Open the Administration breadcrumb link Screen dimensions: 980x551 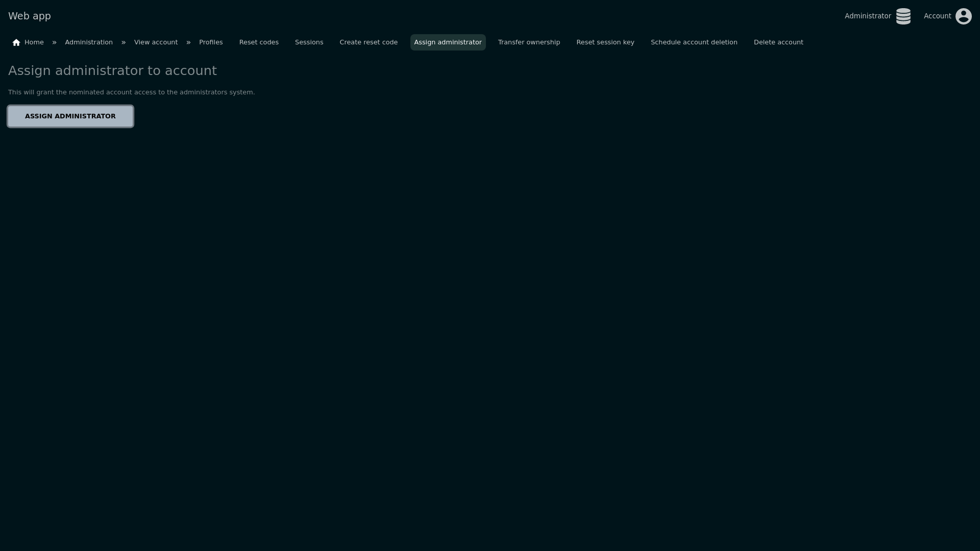[x=89, y=42]
